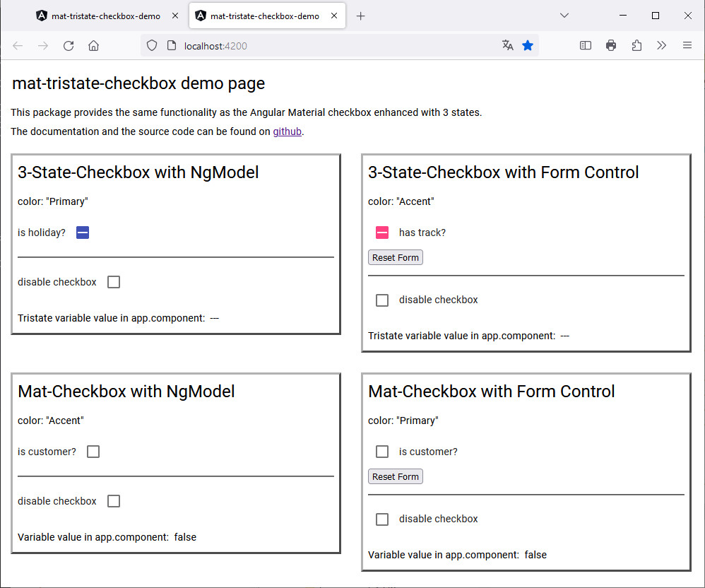Close the first browser tab
705x588 pixels.
tap(175, 16)
